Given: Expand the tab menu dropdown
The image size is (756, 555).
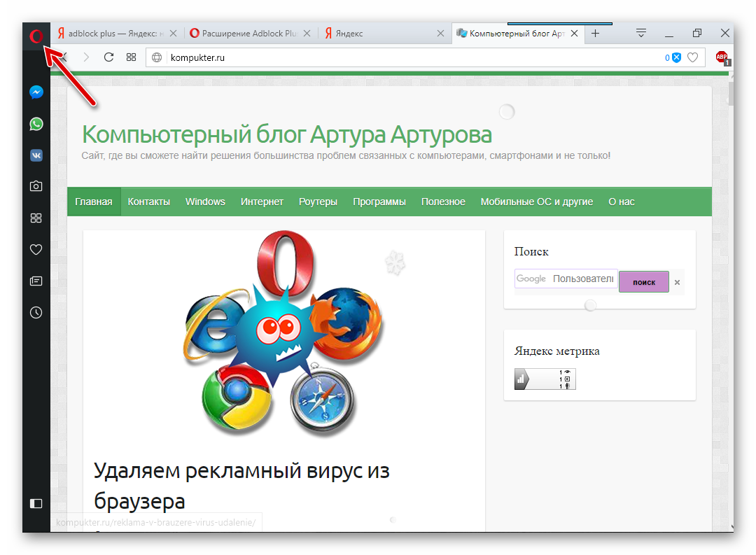Looking at the screenshot, I should (x=640, y=33).
